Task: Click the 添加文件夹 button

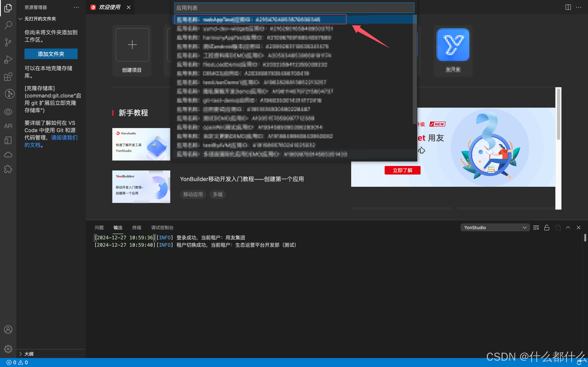Action: pos(51,54)
